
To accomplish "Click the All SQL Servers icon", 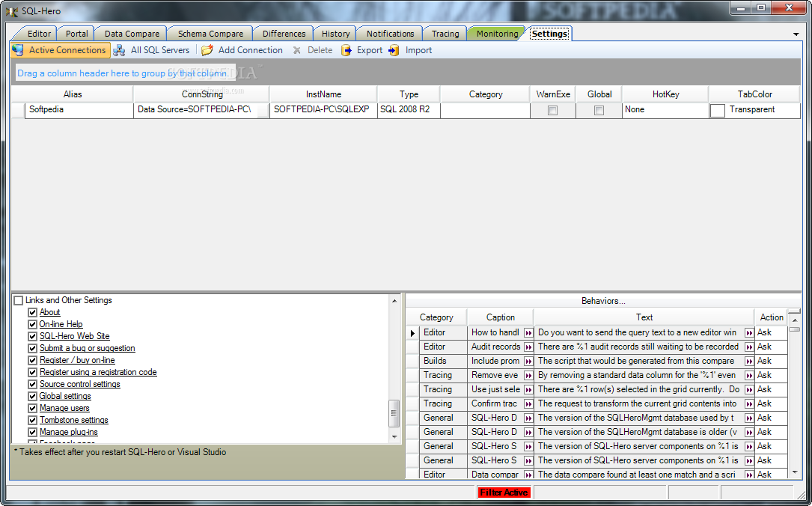I will (x=119, y=50).
